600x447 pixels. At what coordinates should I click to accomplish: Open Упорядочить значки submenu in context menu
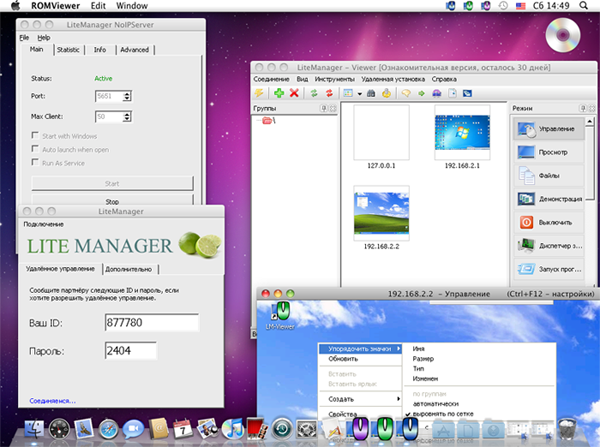(360, 349)
